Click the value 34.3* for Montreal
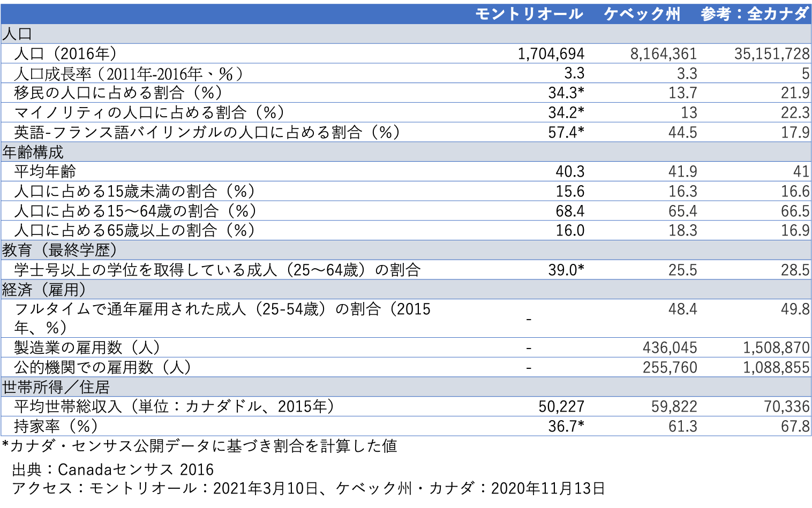 [566, 93]
